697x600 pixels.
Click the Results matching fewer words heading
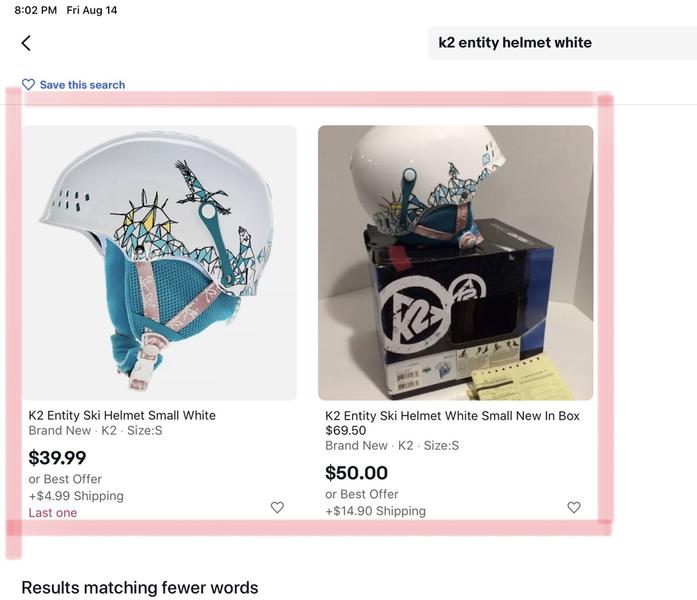(140, 588)
